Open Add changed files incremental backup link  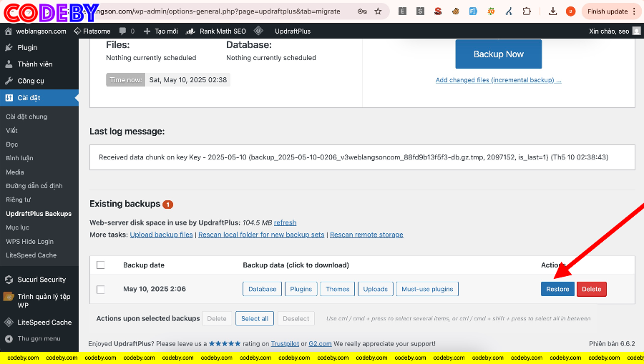coord(498,80)
